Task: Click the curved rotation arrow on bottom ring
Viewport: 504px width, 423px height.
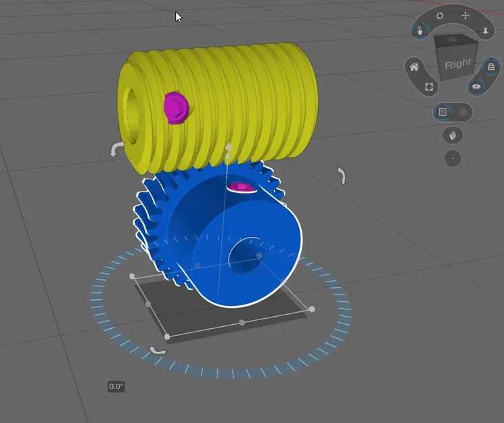Action: (x=158, y=351)
